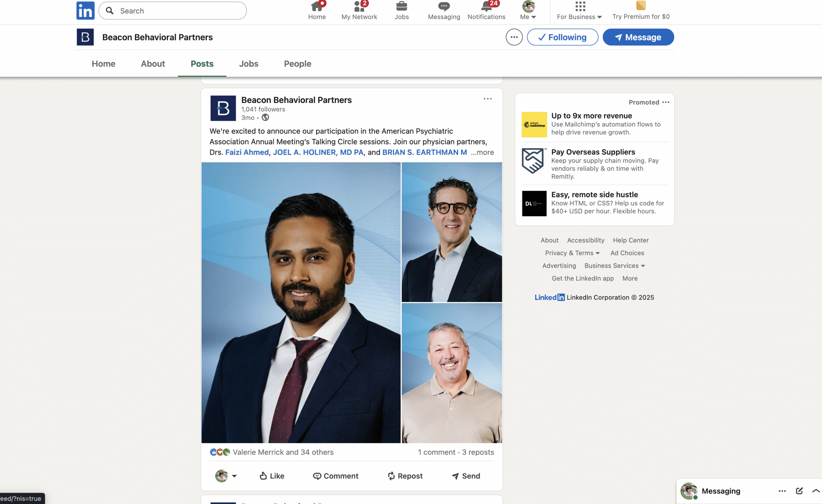The image size is (822, 504).
Task: Open the photo of the man in a polo
Action: click(452, 373)
